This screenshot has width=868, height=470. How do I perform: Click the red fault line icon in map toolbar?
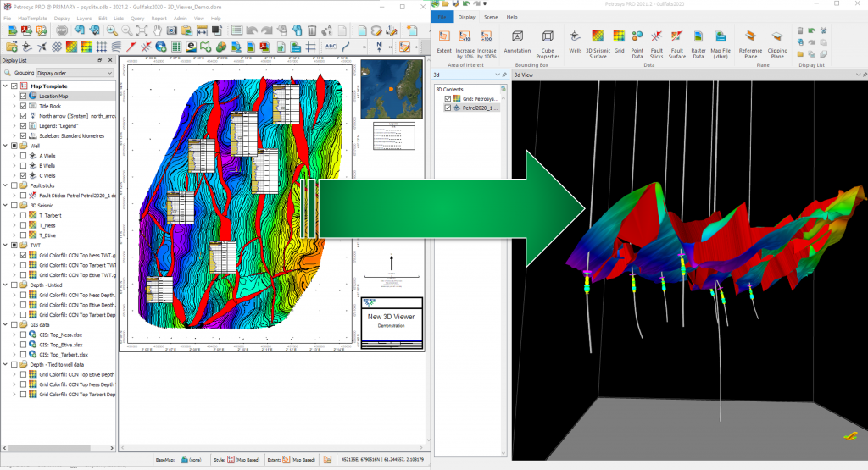[x=131, y=47]
